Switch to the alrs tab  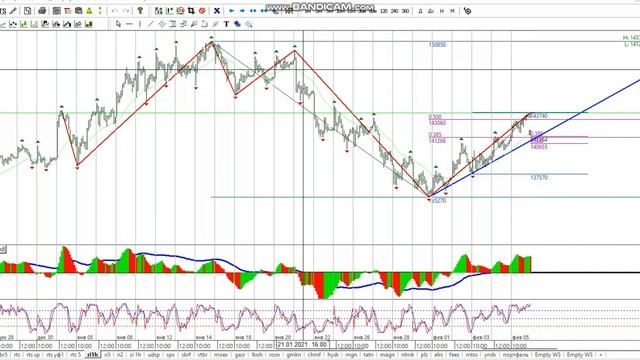[438, 355]
